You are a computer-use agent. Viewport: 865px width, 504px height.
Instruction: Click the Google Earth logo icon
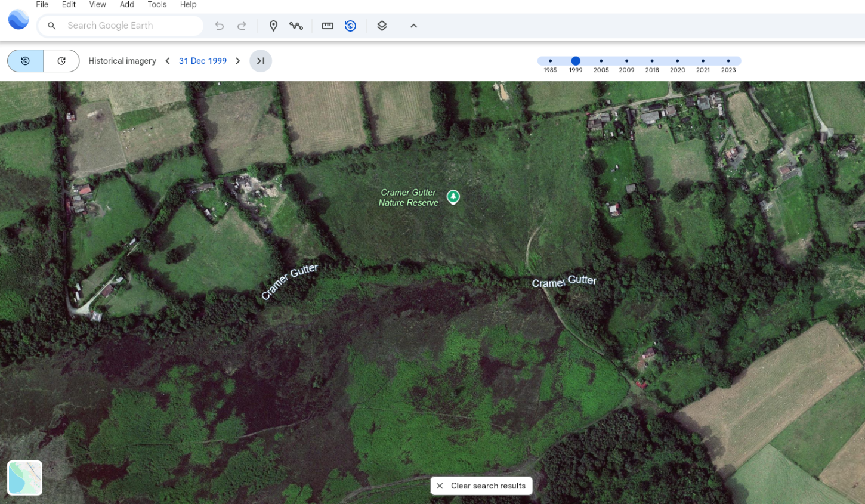[x=18, y=20]
